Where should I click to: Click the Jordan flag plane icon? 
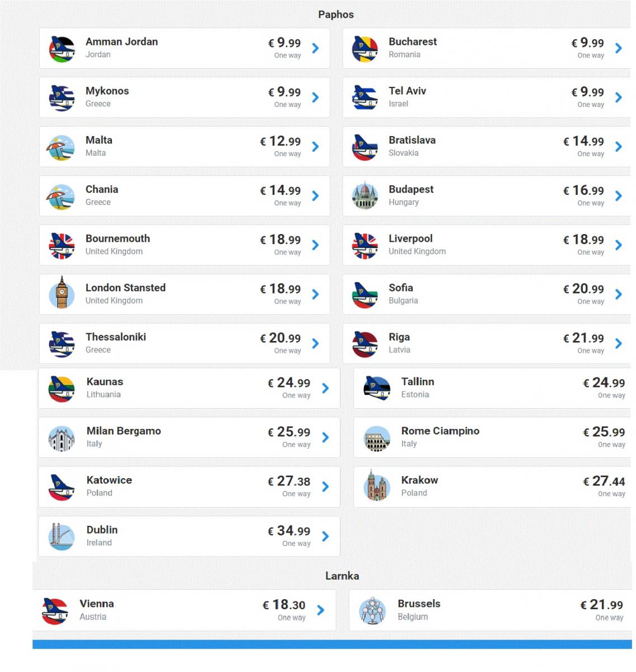62,49
